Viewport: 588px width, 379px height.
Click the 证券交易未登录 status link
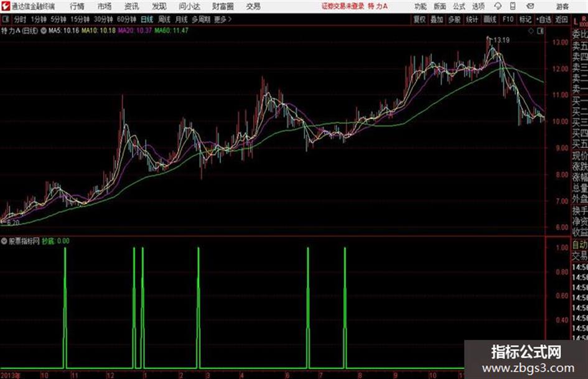(x=342, y=6)
